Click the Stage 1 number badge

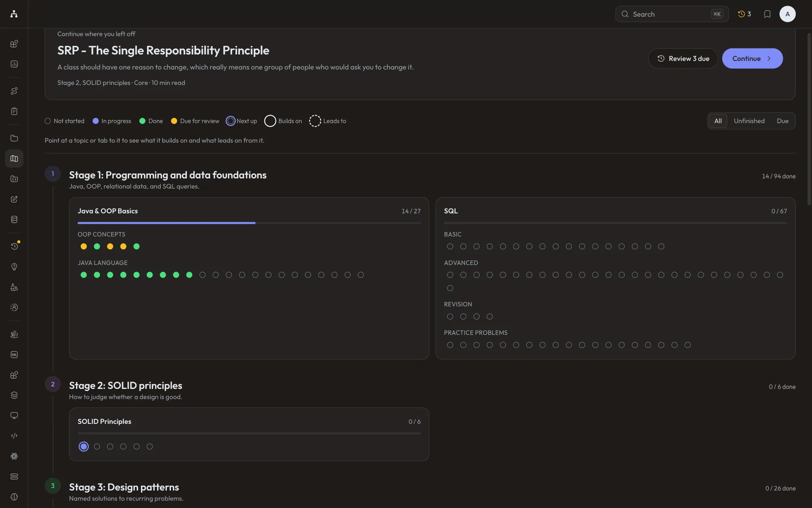[53, 174]
